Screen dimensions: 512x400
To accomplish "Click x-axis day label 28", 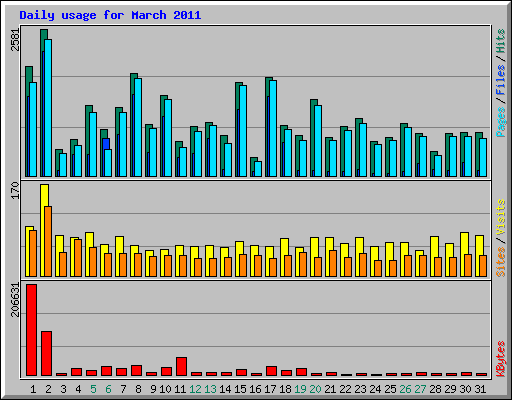I will point(435,389).
